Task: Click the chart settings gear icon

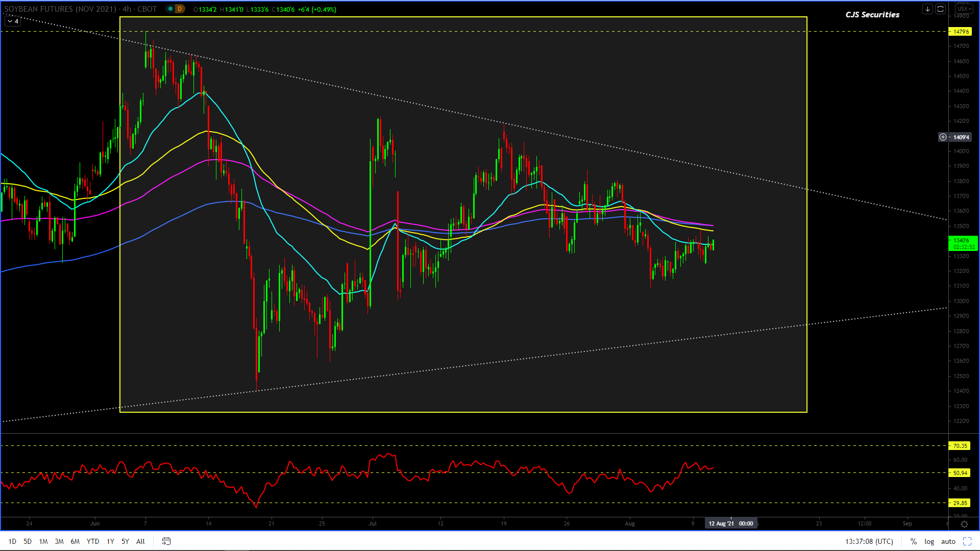Action: tap(964, 524)
